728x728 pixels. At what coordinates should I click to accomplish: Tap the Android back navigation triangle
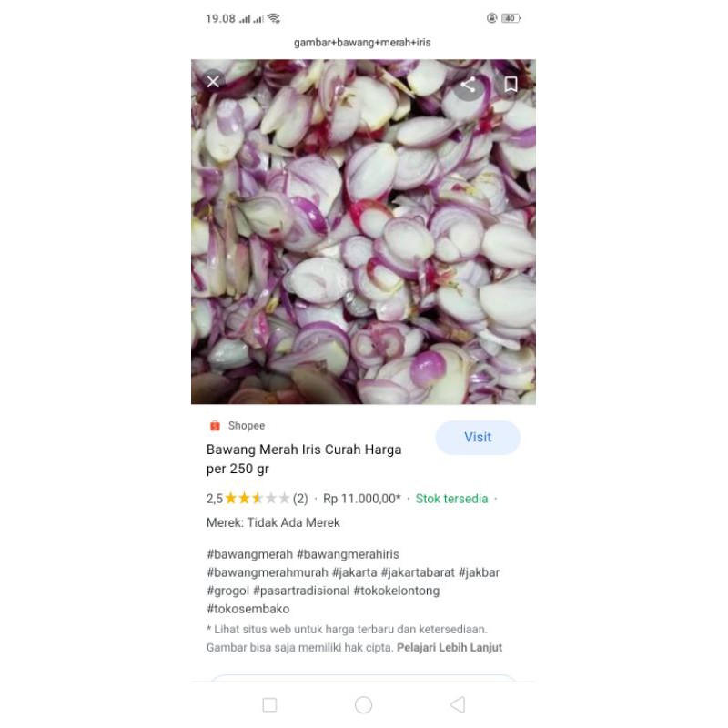(x=458, y=704)
